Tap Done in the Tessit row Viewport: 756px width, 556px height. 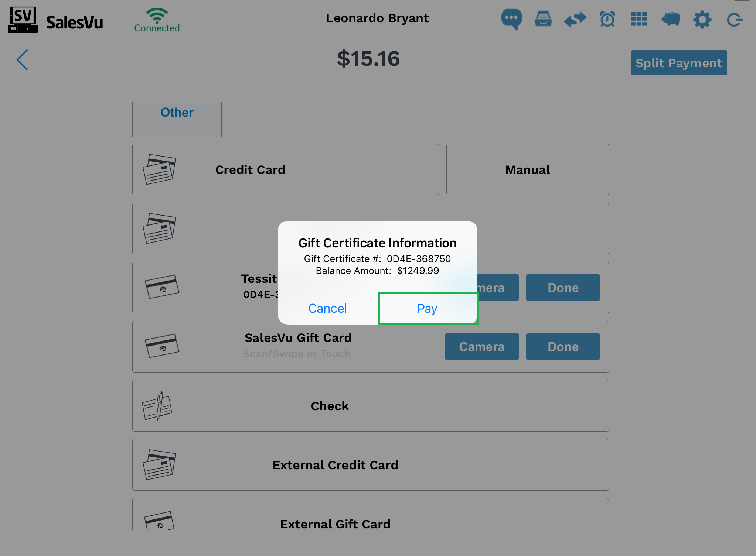coord(563,288)
